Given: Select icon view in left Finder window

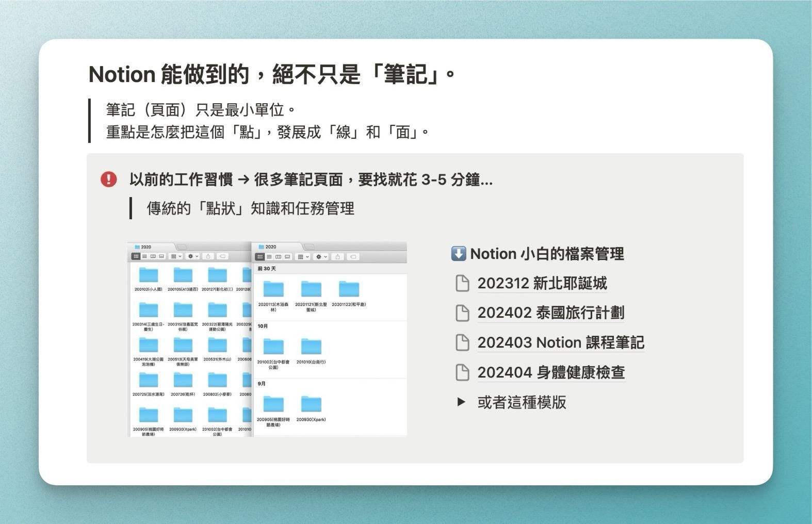Looking at the screenshot, I should (x=136, y=256).
